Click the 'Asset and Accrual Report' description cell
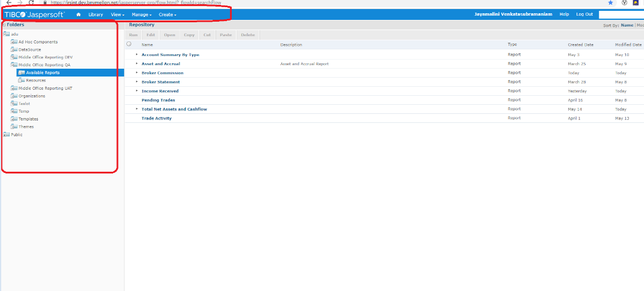 click(305, 64)
